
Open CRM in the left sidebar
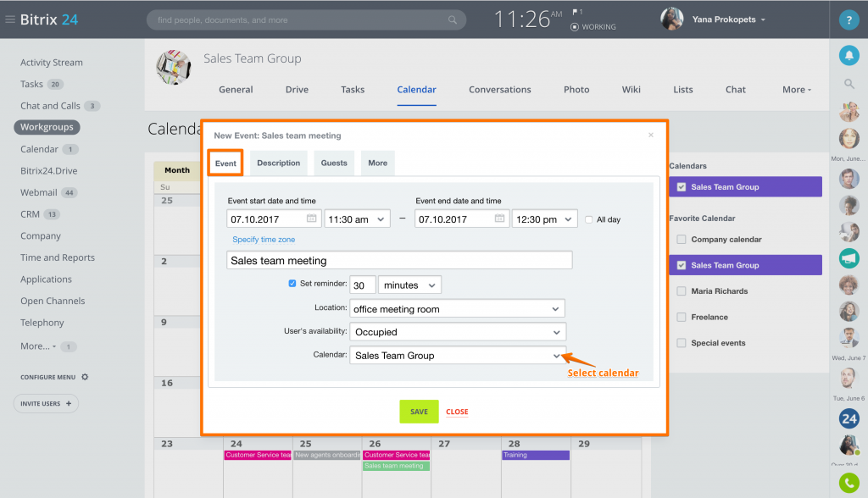(30, 214)
